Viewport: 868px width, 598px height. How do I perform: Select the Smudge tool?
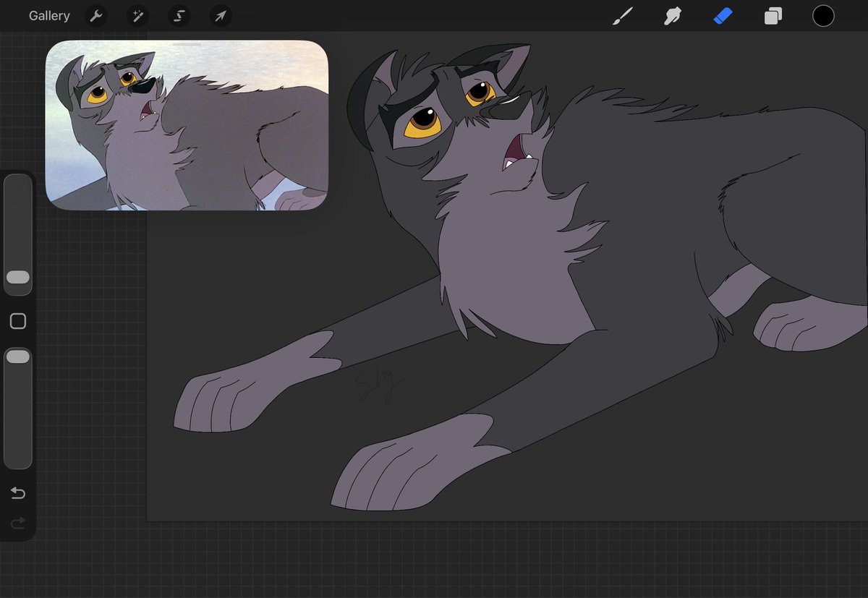click(x=673, y=16)
